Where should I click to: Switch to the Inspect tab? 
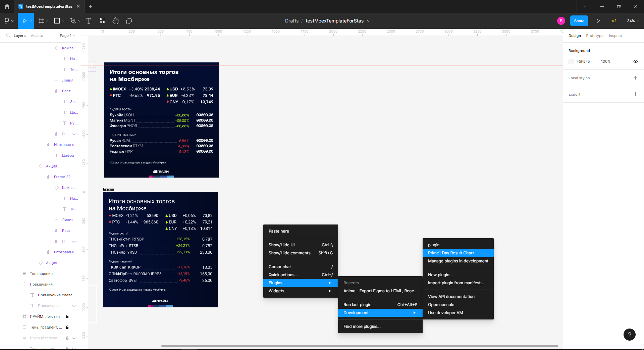click(615, 36)
